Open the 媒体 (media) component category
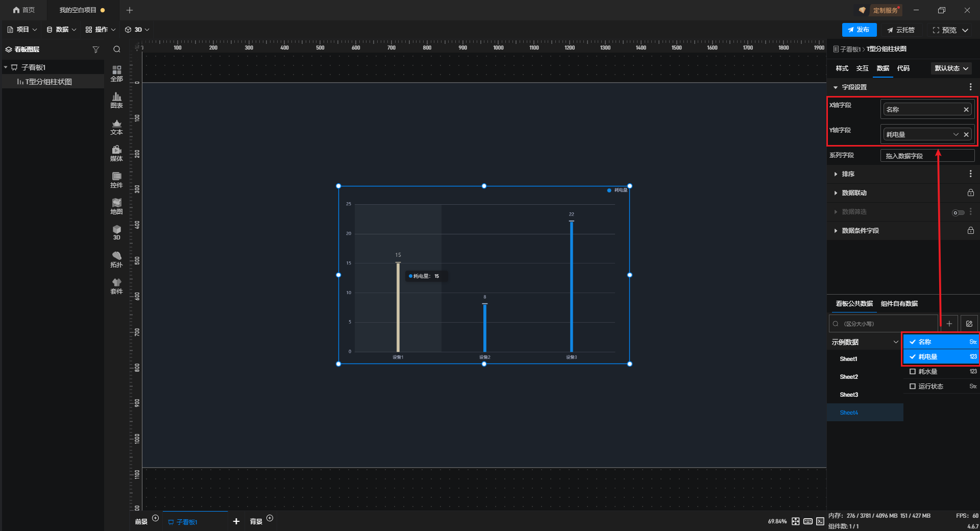The height and width of the screenshot is (531, 980). tap(116, 153)
